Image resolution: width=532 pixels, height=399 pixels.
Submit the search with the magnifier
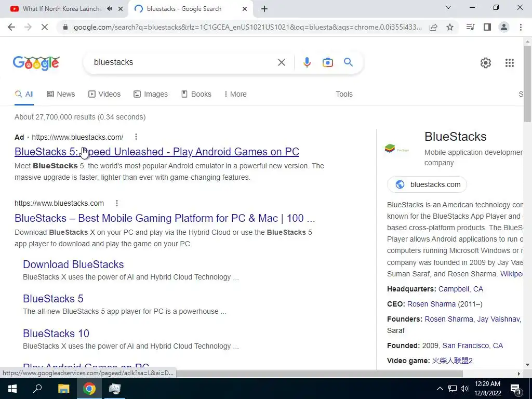point(348,62)
